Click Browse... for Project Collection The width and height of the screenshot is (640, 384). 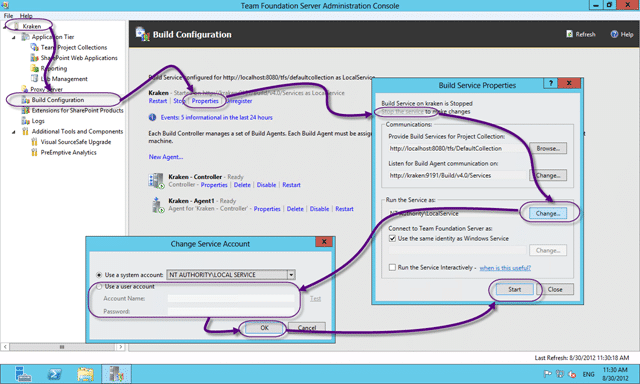pyautogui.click(x=548, y=149)
